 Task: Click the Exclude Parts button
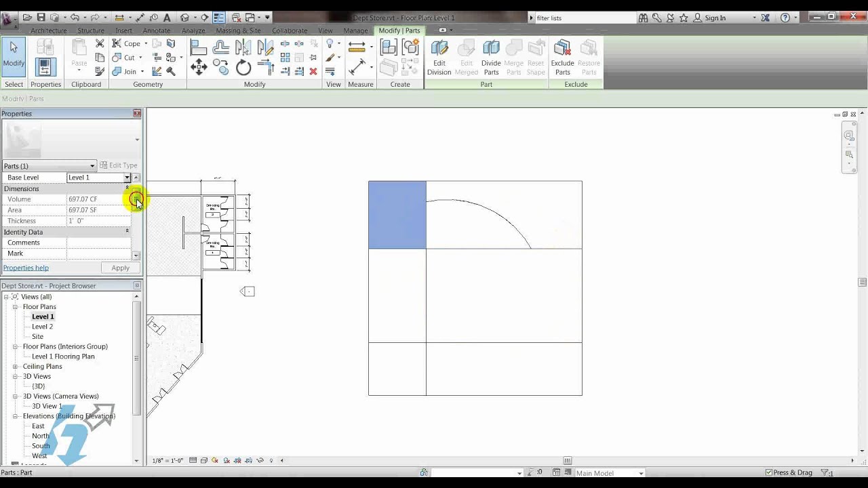tap(562, 58)
